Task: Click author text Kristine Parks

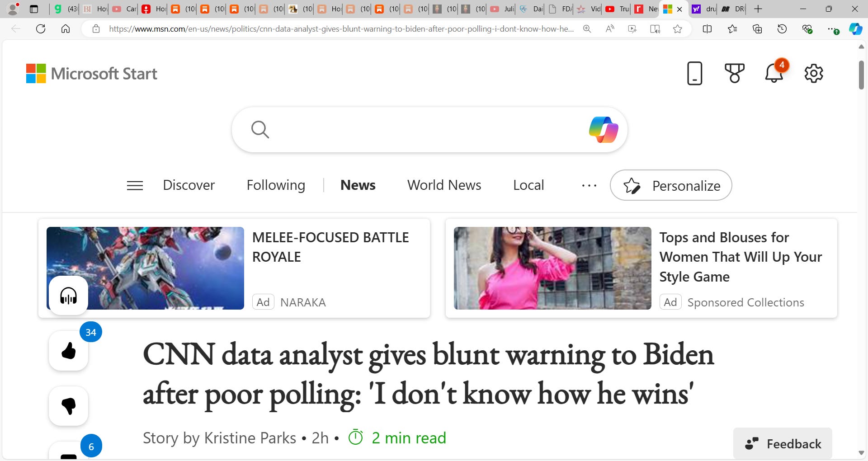Action: [250, 438]
